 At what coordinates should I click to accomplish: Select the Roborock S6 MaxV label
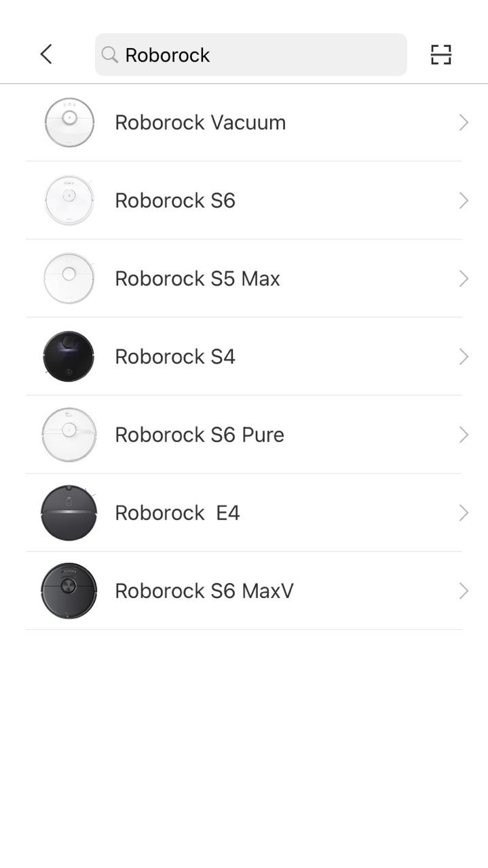click(x=204, y=591)
